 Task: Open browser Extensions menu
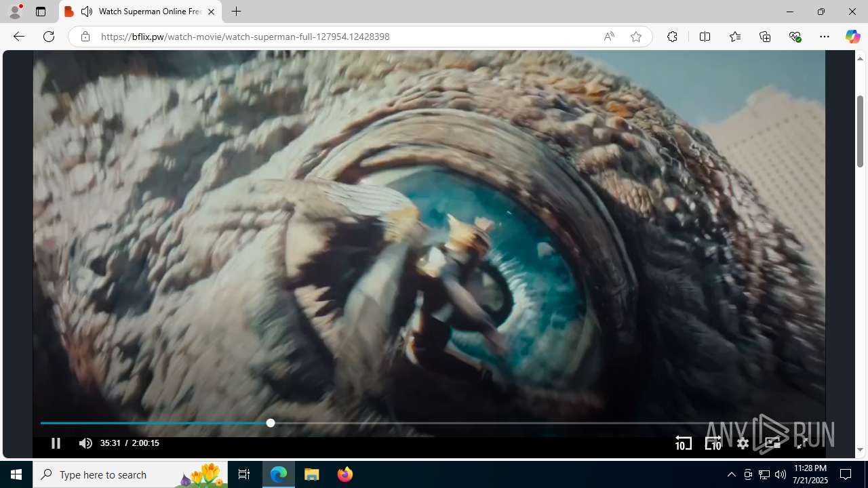tap(672, 37)
